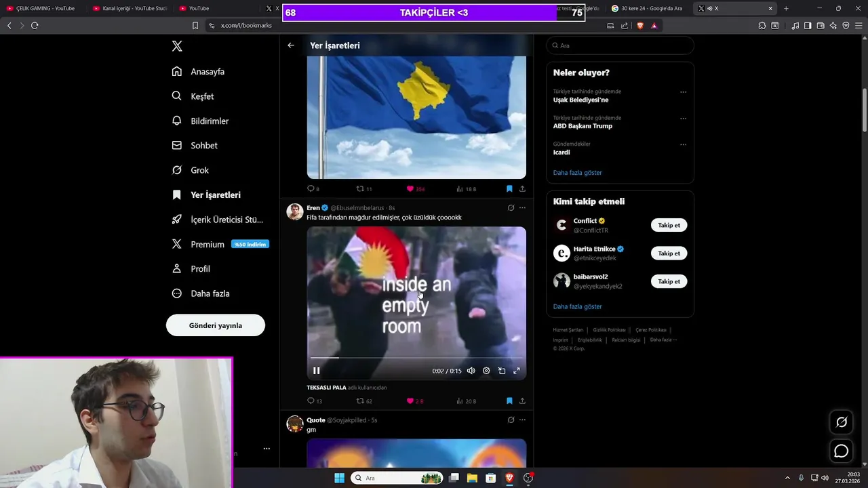Share Eren's post via the share icon
Image resolution: width=868 pixels, height=488 pixels.
click(x=522, y=401)
